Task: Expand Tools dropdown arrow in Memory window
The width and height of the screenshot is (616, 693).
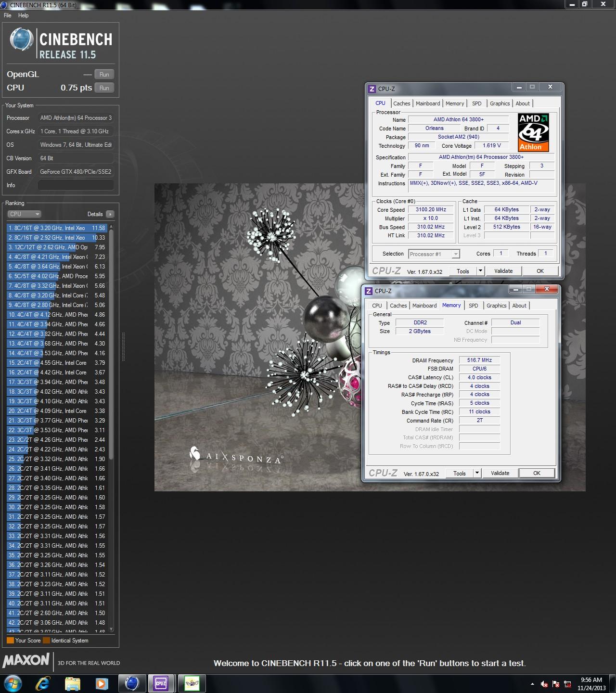Action: click(476, 473)
